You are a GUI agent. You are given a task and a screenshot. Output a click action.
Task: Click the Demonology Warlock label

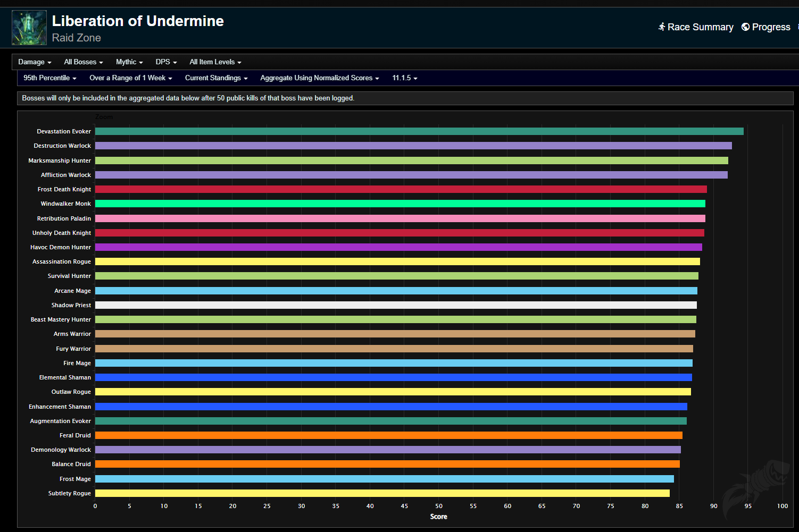pos(61,450)
